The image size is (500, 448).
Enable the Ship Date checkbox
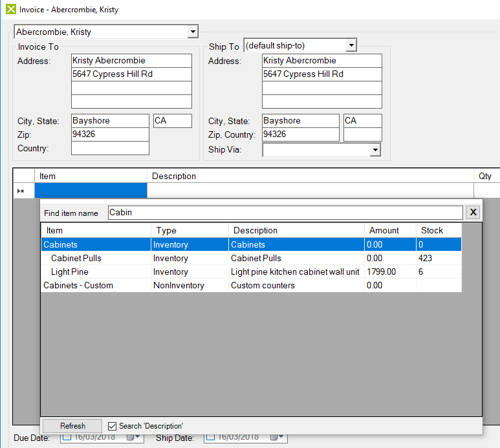point(210,436)
